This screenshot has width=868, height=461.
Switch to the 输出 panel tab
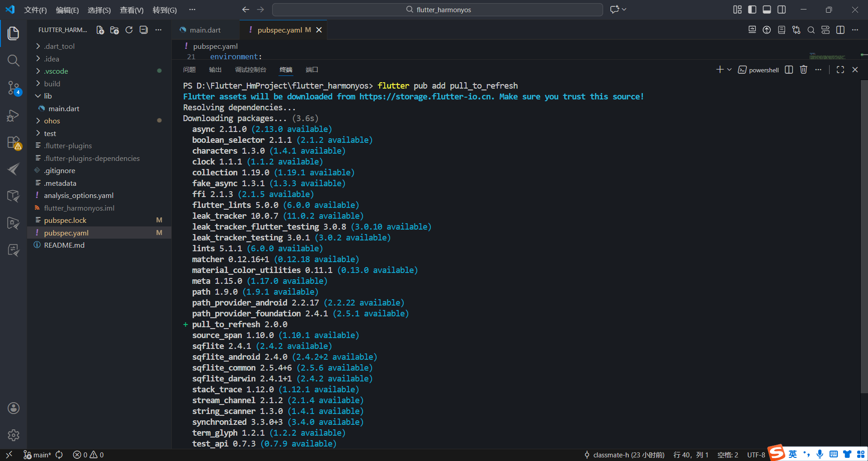(x=215, y=70)
